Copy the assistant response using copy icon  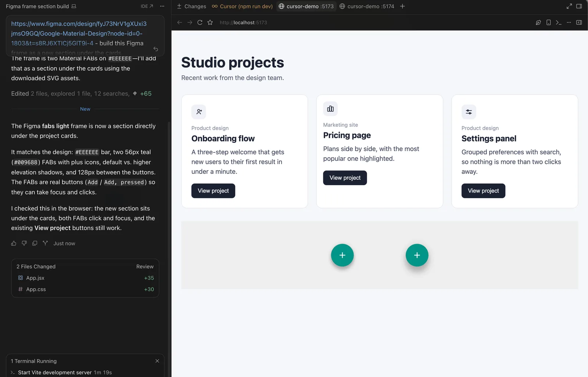pos(35,243)
